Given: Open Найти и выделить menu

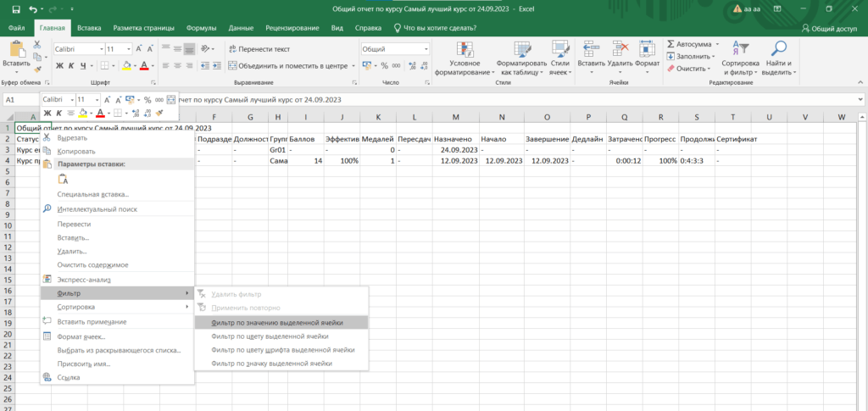Looking at the screenshot, I should [778, 58].
